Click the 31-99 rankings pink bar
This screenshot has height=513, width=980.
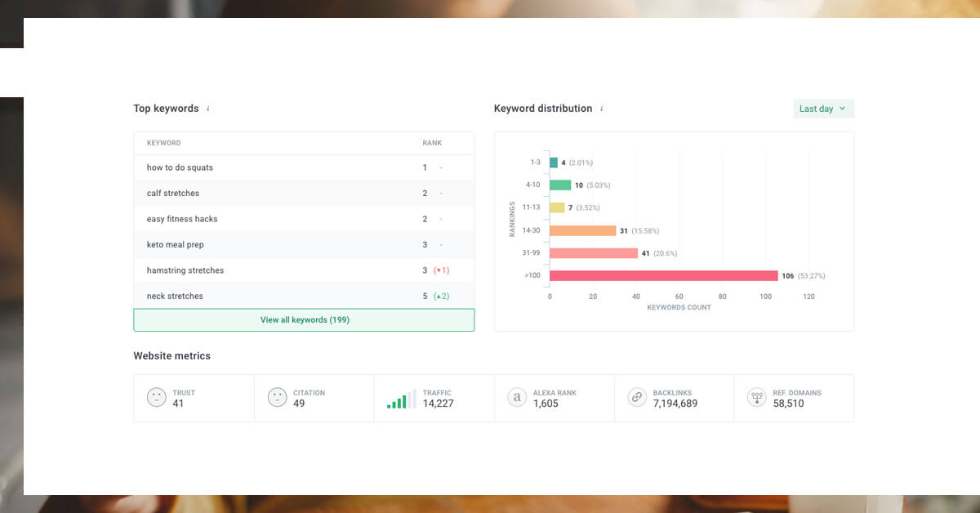point(594,253)
